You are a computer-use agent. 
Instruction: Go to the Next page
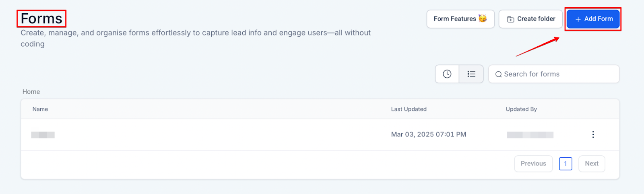592,163
